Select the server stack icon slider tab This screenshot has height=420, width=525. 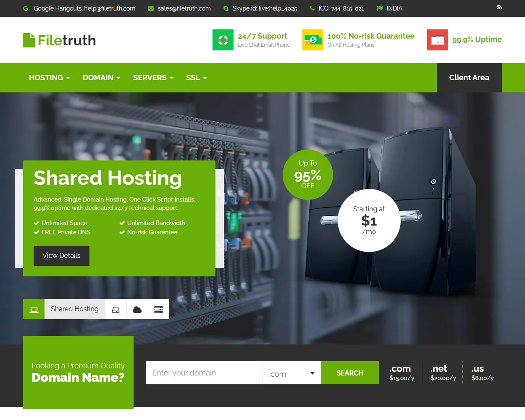pyautogui.click(x=158, y=310)
